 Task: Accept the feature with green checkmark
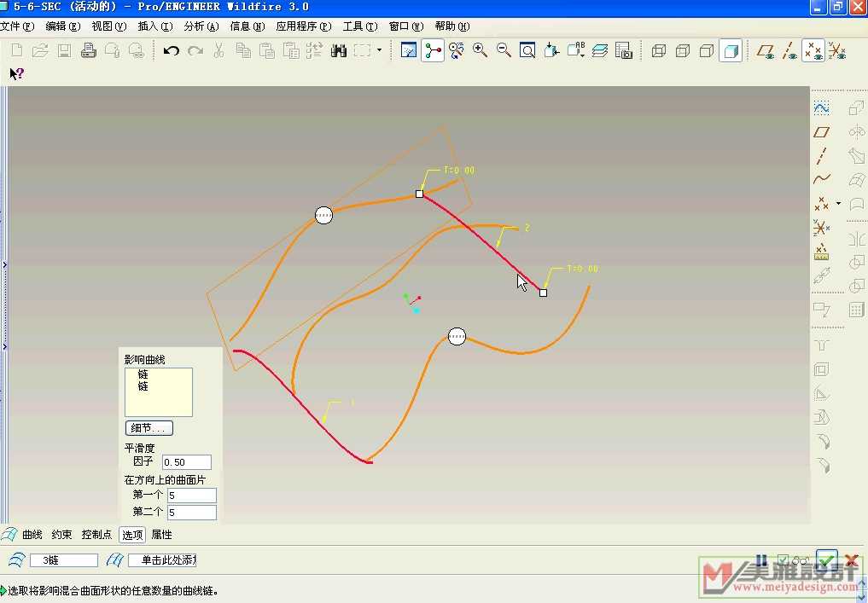point(826,560)
